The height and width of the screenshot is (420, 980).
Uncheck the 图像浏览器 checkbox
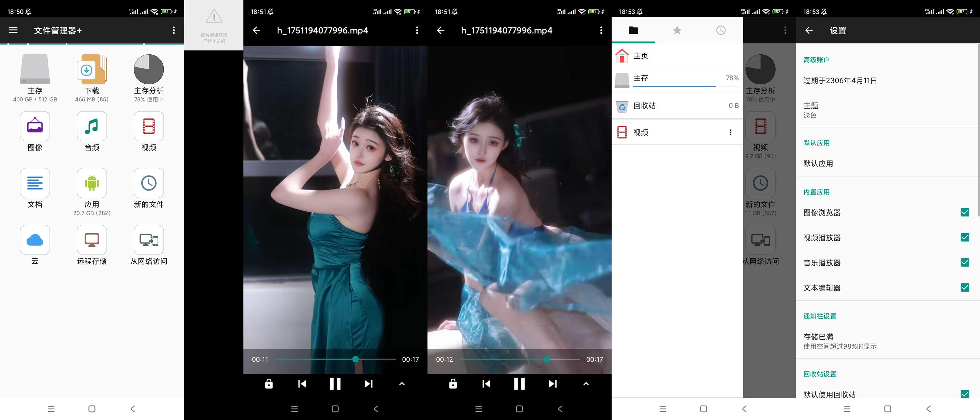[964, 212]
